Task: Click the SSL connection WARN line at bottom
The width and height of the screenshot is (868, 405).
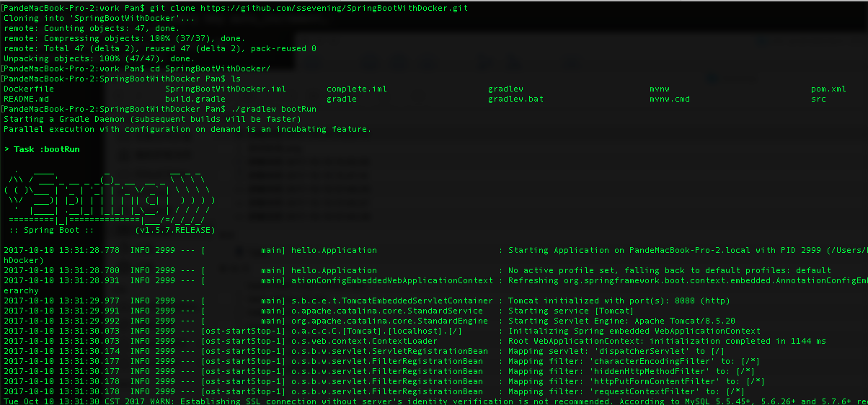Action: coord(435,401)
